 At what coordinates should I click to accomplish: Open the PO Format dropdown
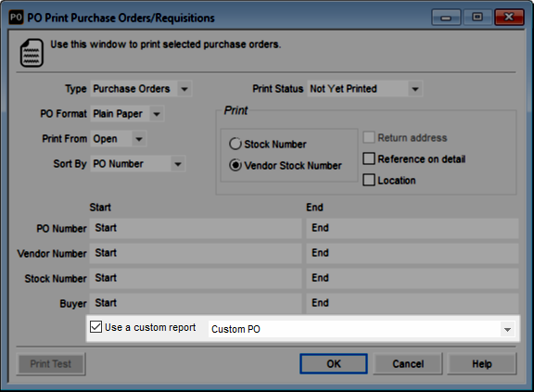(157, 114)
